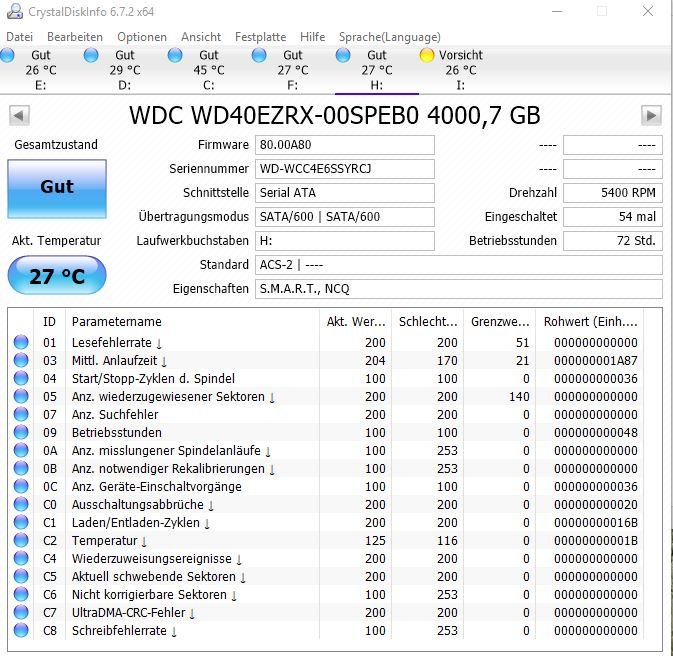Select drive I: with Vorsicht status
This screenshot has width=673, height=656.
pos(461,70)
